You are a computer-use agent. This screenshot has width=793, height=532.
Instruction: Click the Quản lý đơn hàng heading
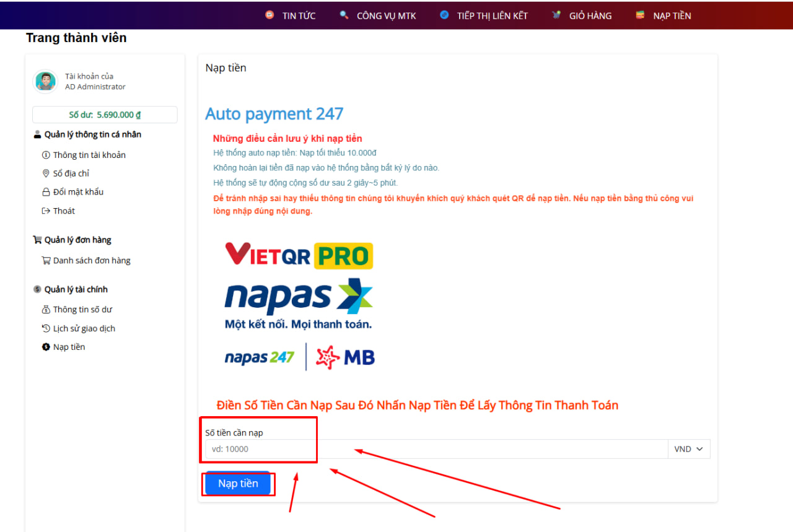[78, 240]
